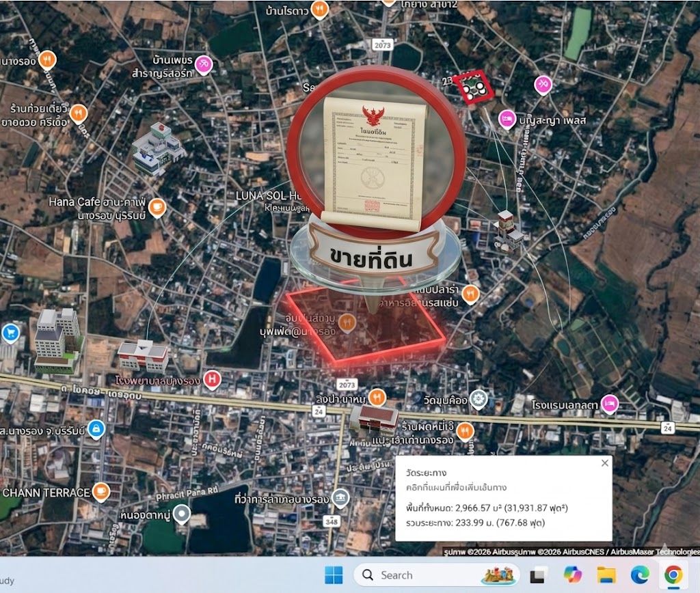
Task: Launch Google Chrome from the taskbar
Action: tap(673, 575)
